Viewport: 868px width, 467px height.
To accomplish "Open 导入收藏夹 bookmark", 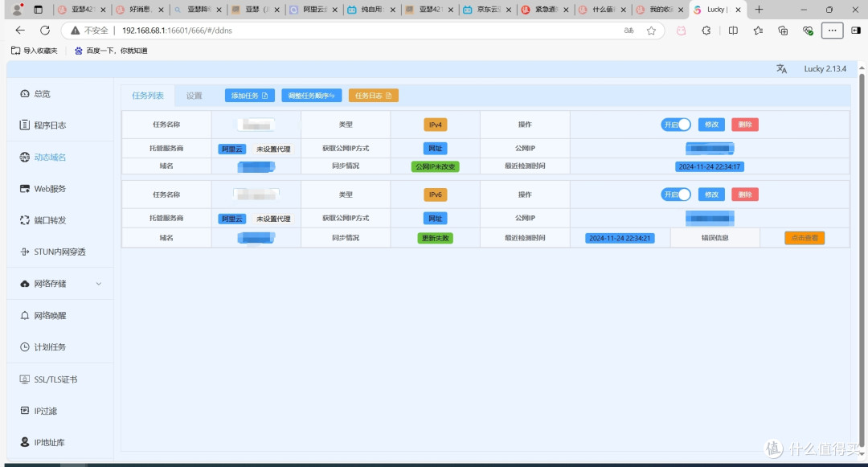I will pos(35,51).
